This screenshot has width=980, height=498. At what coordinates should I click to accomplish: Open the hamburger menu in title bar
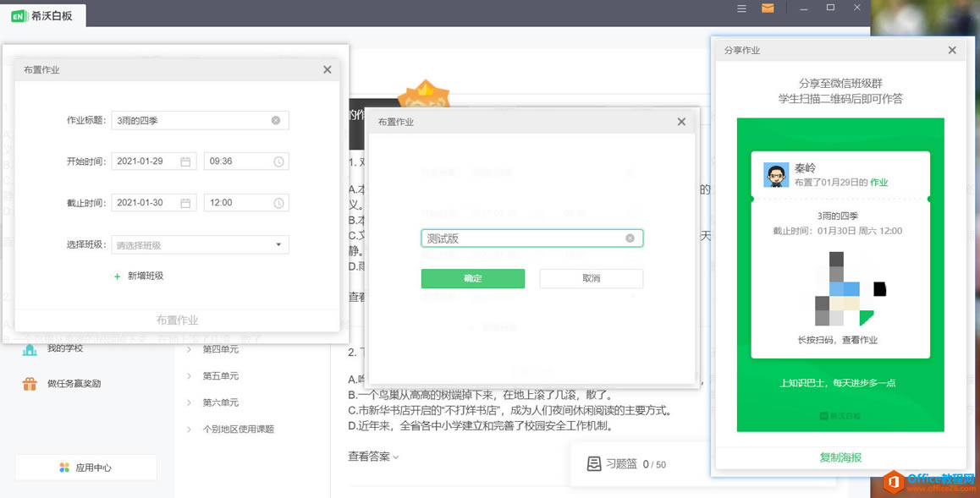point(742,8)
